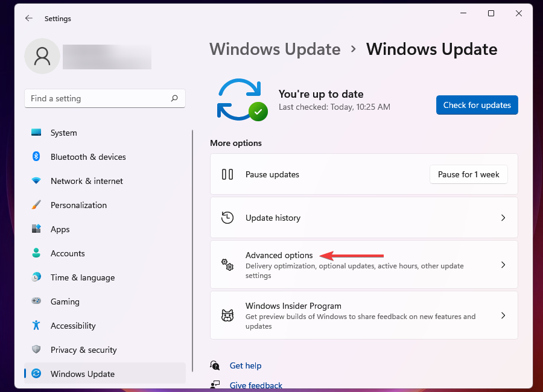Click Check for updates button
Screen dimensions: 543x392
click(477, 105)
